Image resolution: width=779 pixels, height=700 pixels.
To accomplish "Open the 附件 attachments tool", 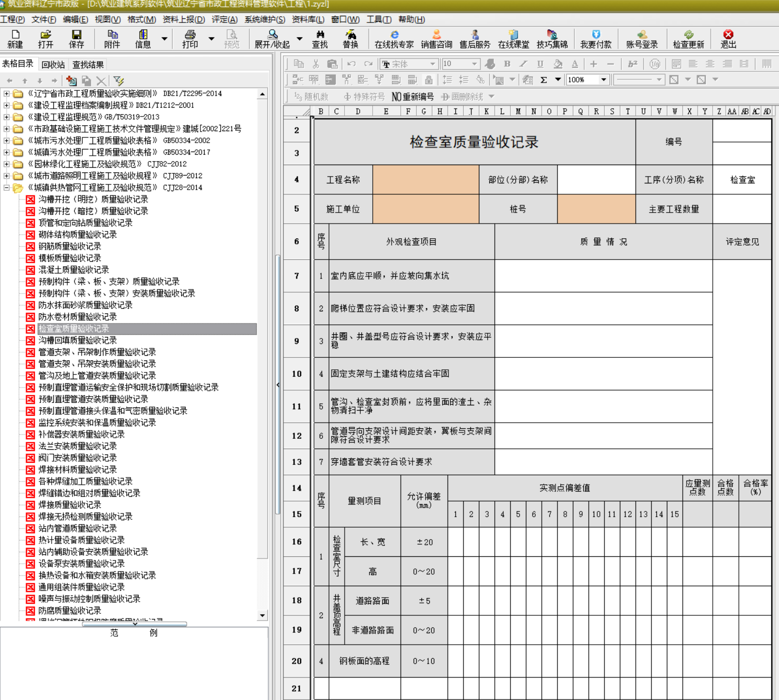I will tap(112, 39).
